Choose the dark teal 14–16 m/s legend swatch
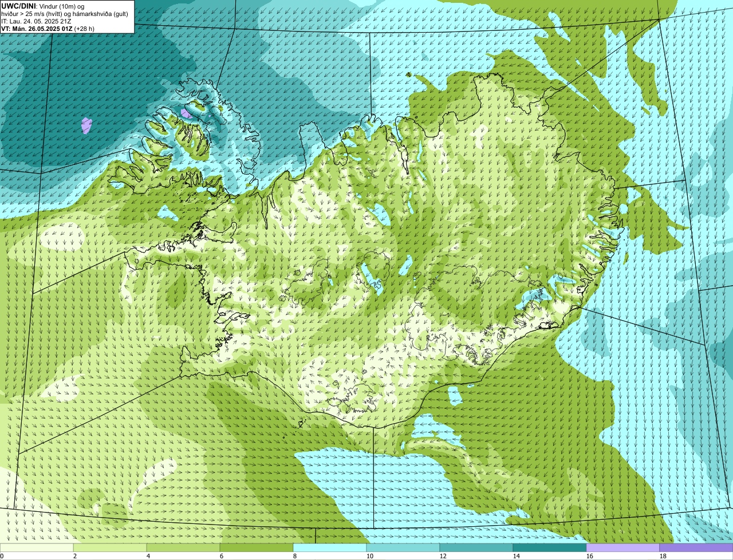The height and width of the screenshot is (560, 733). click(x=550, y=547)
